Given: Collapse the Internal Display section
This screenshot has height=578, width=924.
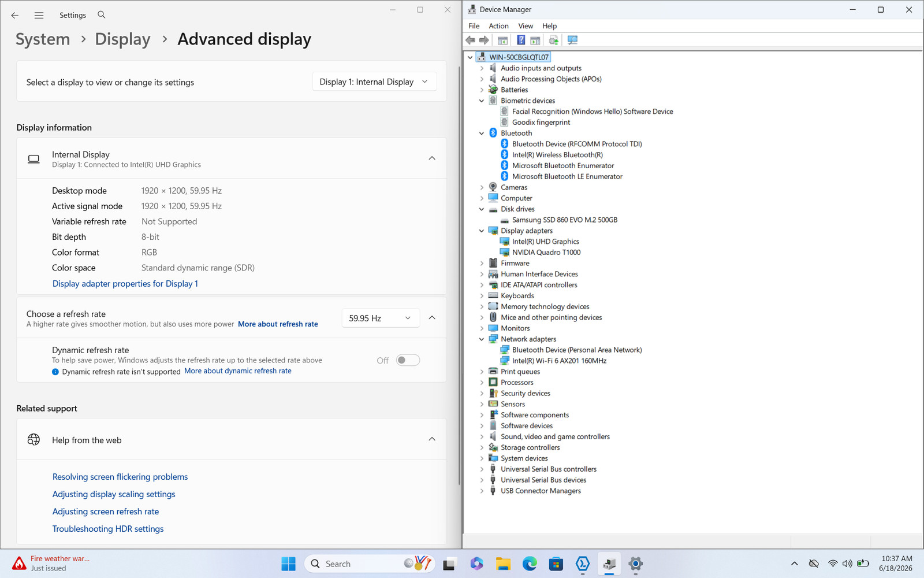Looking at the screenshot, I should point(432,158).
